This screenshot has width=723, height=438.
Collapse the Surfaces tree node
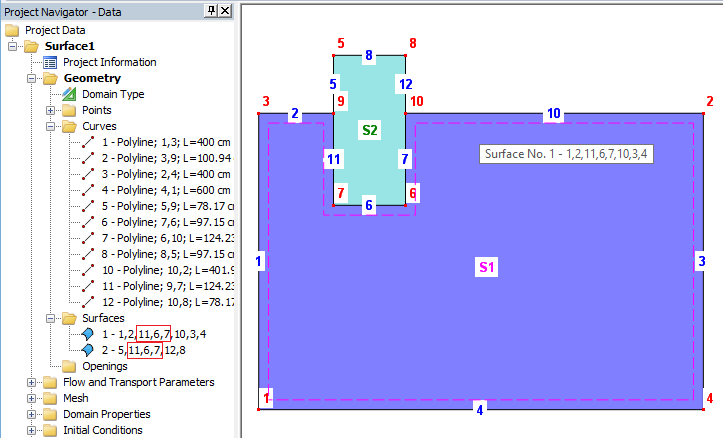50,318
